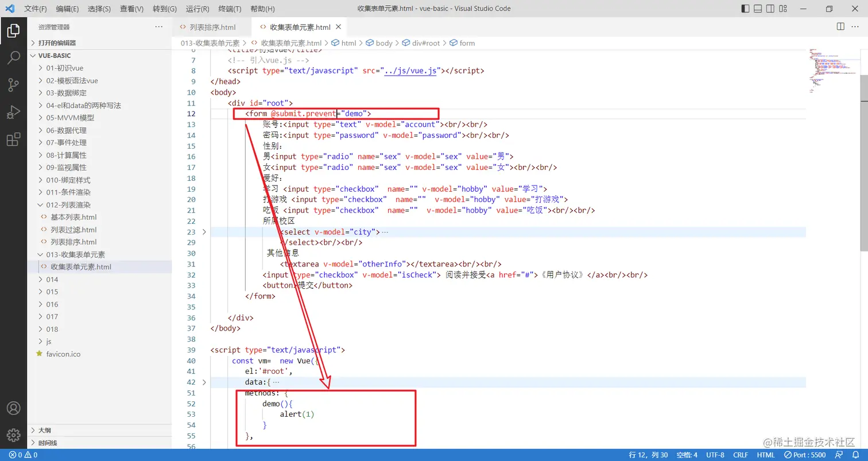Image resolution: width=868 pixels, height=461 pixels.
Task: Toggle the secondary sidebar layout icon
Action: coord(771,9)
